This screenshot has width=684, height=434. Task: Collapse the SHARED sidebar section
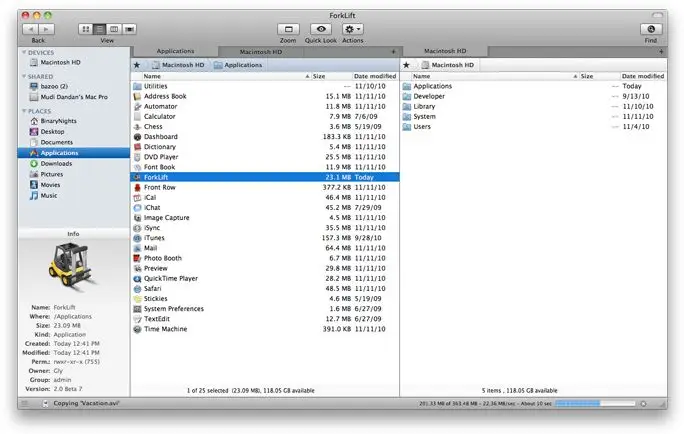[x=24, y=76]
